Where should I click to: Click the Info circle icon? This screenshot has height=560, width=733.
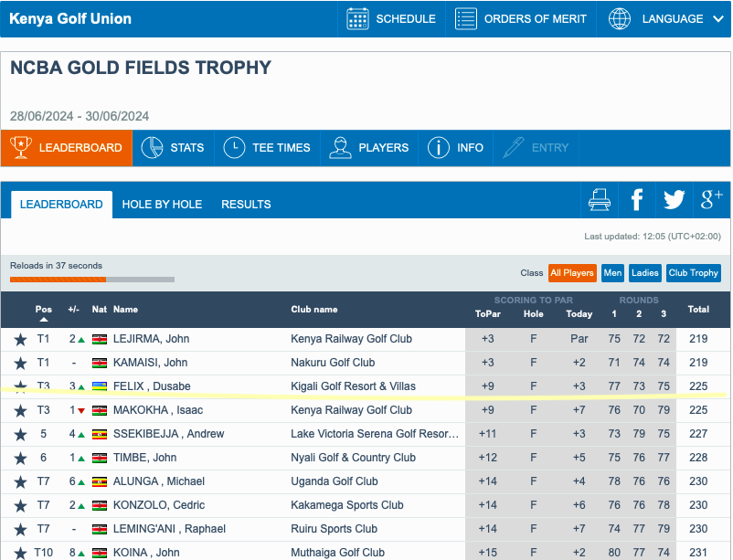[439, 148]
